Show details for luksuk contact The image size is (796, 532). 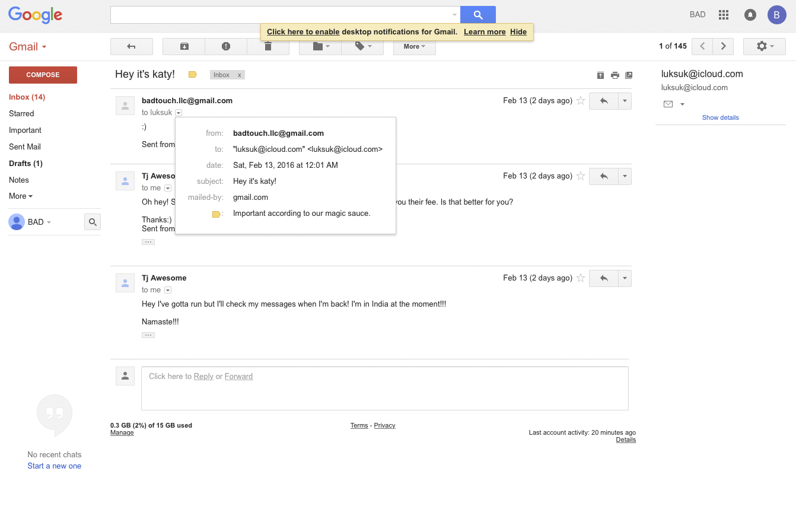tap(720, 117)
